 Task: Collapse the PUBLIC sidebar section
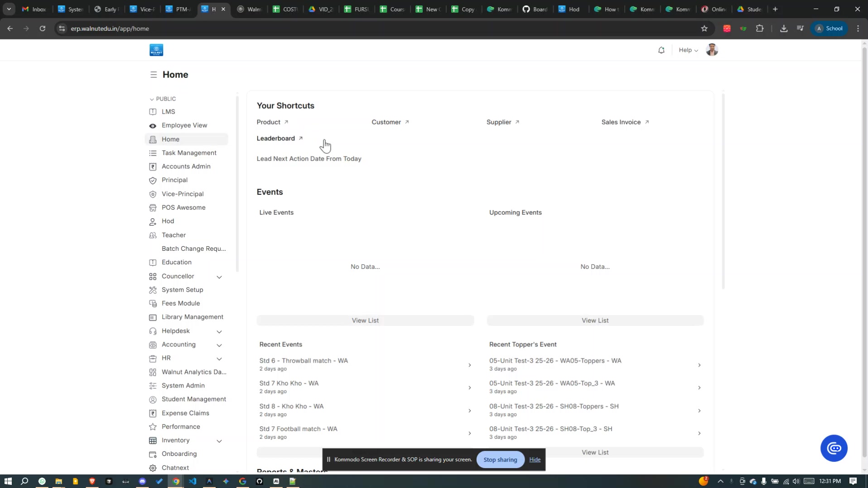pos(152,99)
